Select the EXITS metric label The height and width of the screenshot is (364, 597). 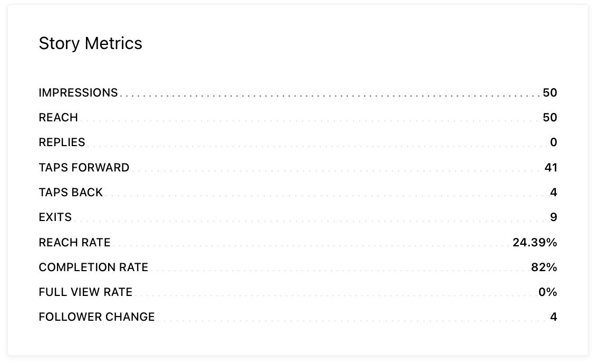coord(55,217)
